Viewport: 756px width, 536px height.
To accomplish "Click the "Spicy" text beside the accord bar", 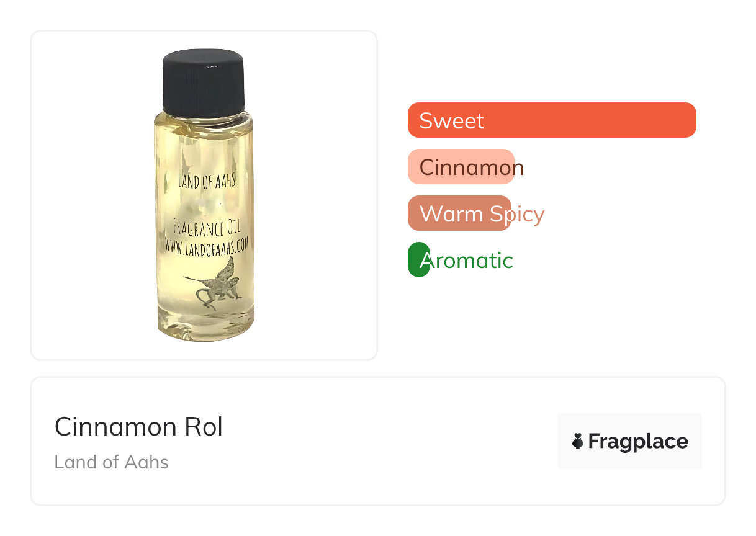I will [x=517, y=214].
